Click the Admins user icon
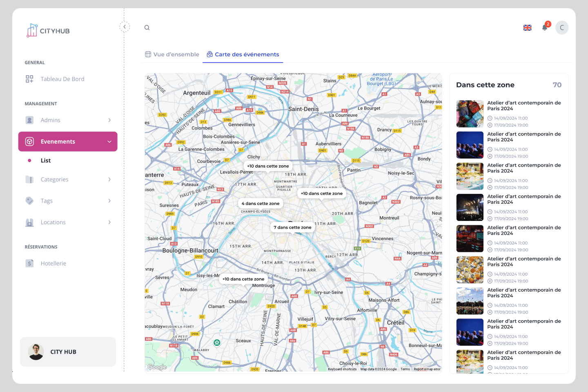Viewport: 588px width, 392px height. pos(29,120)
